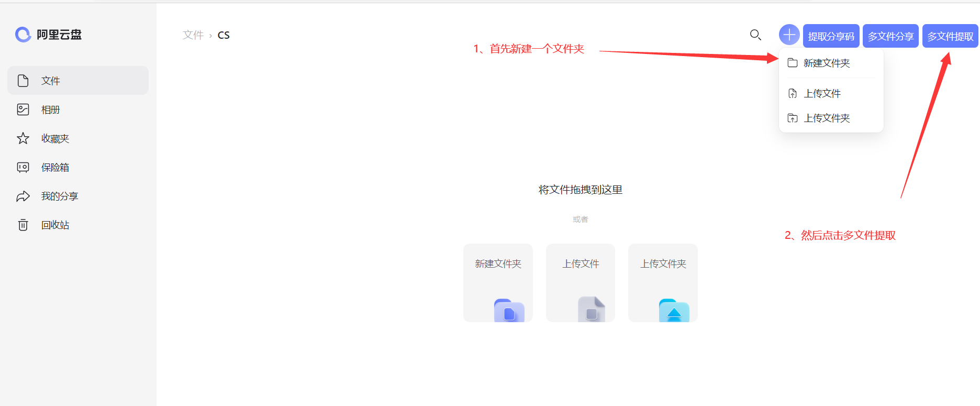Screen dimensions: 980x406
Task: Click the 我的分享 share arrow icon
Action: click(x=23, y=196)
